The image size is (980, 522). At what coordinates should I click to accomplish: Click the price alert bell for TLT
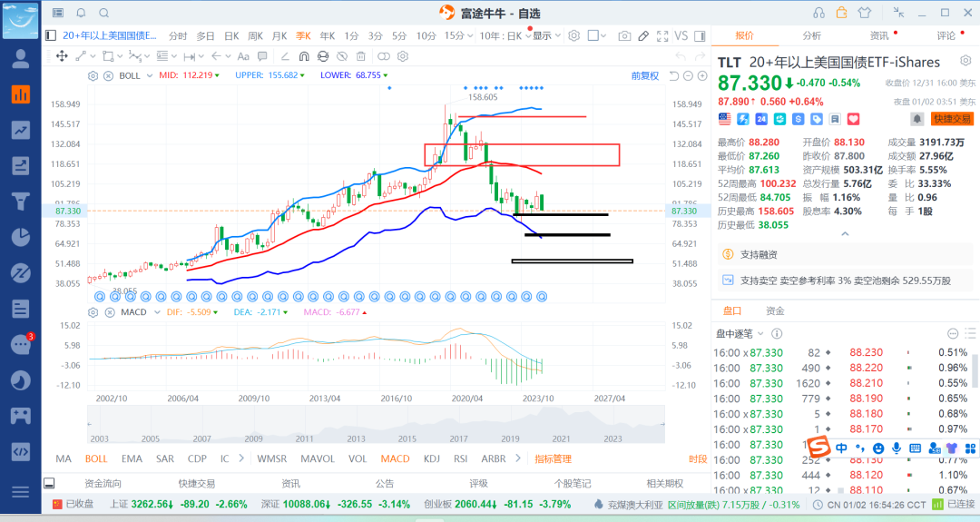[916, 119]
